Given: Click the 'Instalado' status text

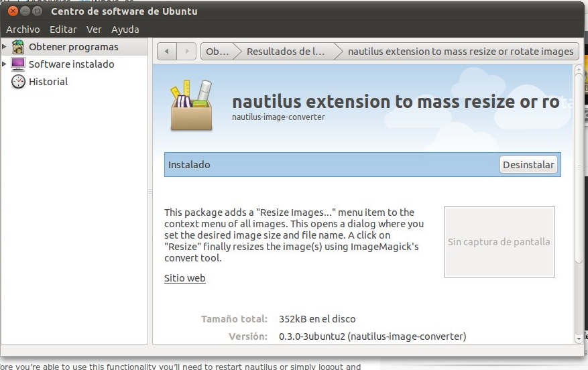Looking at the screenshot, I should [x=189, y=165].
